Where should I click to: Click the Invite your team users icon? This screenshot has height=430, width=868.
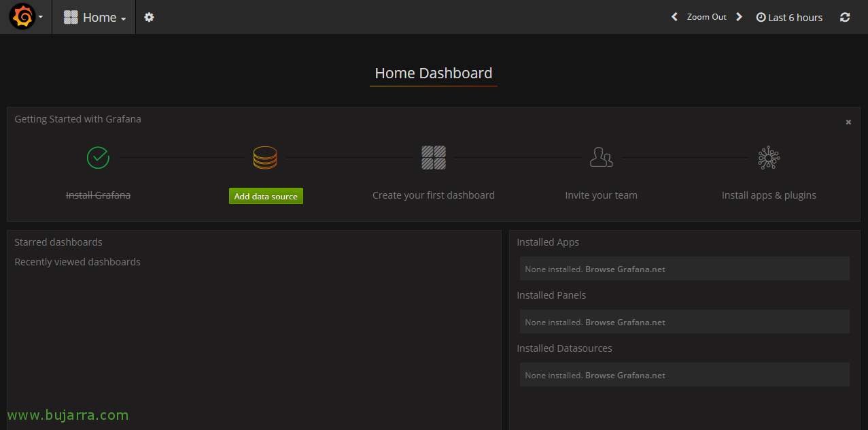click(601, 158)
